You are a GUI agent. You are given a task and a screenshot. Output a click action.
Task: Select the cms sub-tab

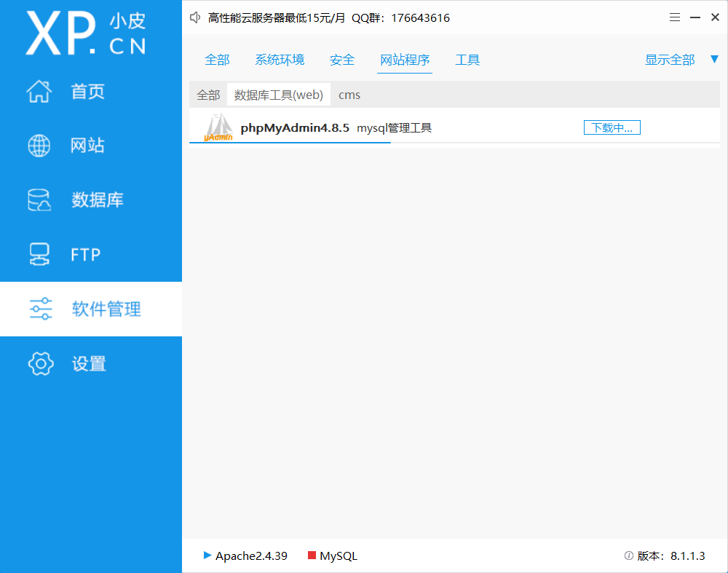tap(349, 95)
